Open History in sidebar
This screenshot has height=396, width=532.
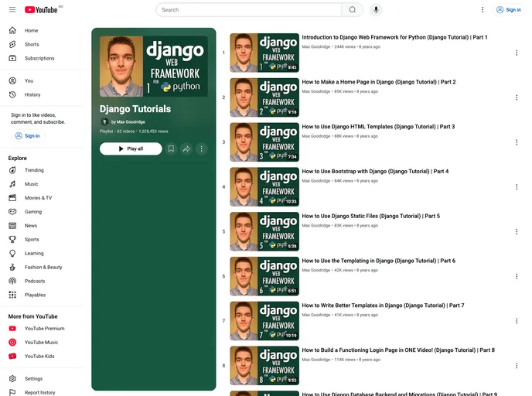pos(32,94)
